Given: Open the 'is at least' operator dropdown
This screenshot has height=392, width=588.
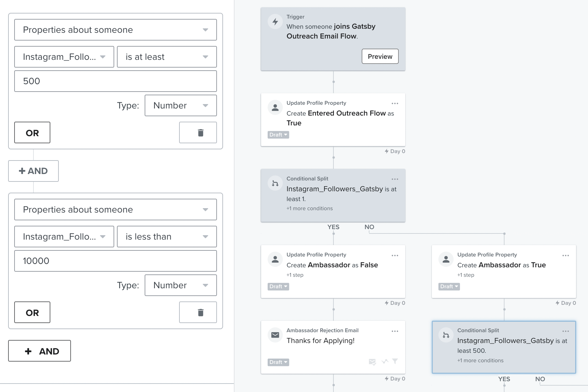Looking at the screenshot, I should [x=167, y=57].
